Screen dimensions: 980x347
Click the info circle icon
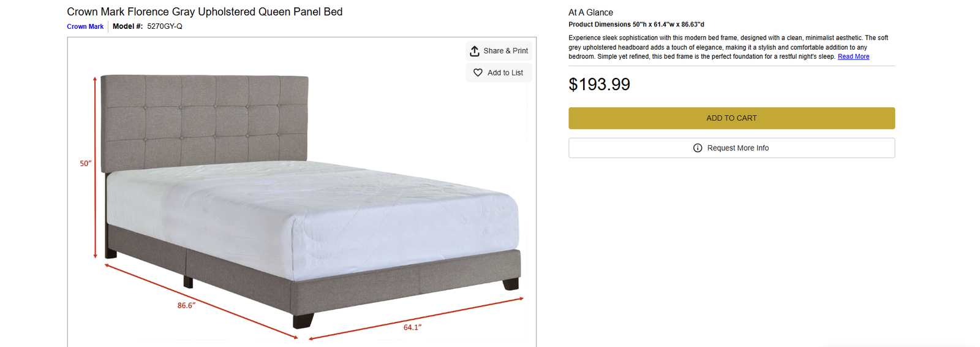pyautogui.click(x=698, y=148)
